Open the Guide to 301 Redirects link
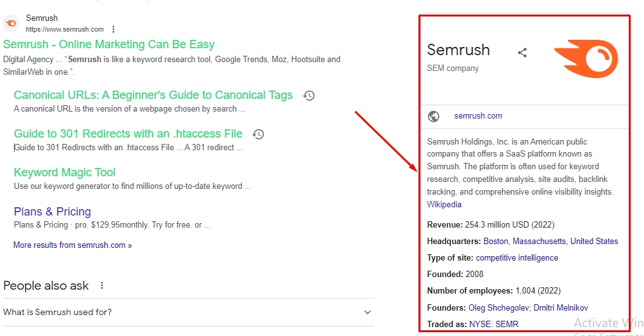Screen dimensions: 644x336 pos(128,134)
